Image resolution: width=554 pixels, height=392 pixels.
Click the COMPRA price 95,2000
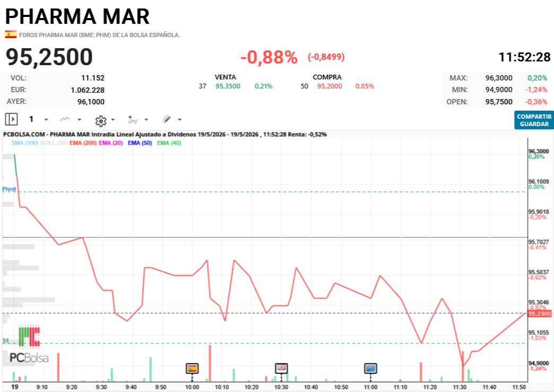[x=330, y=86]
